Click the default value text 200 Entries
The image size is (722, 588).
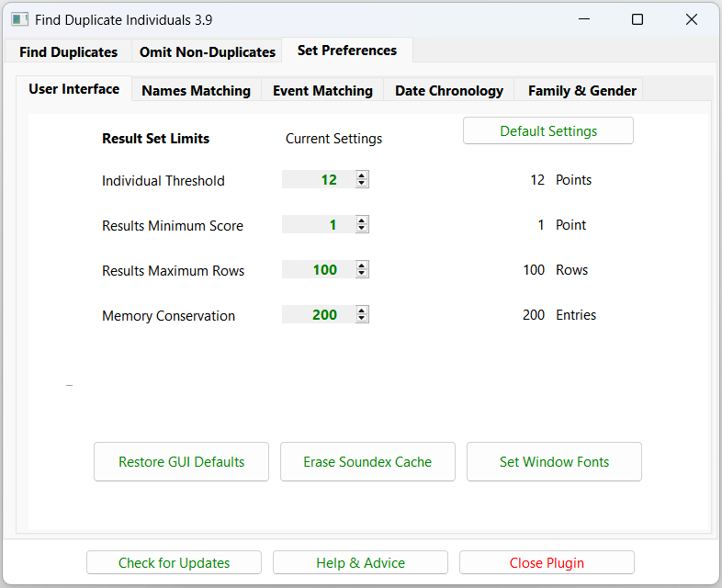coord(559,315)
